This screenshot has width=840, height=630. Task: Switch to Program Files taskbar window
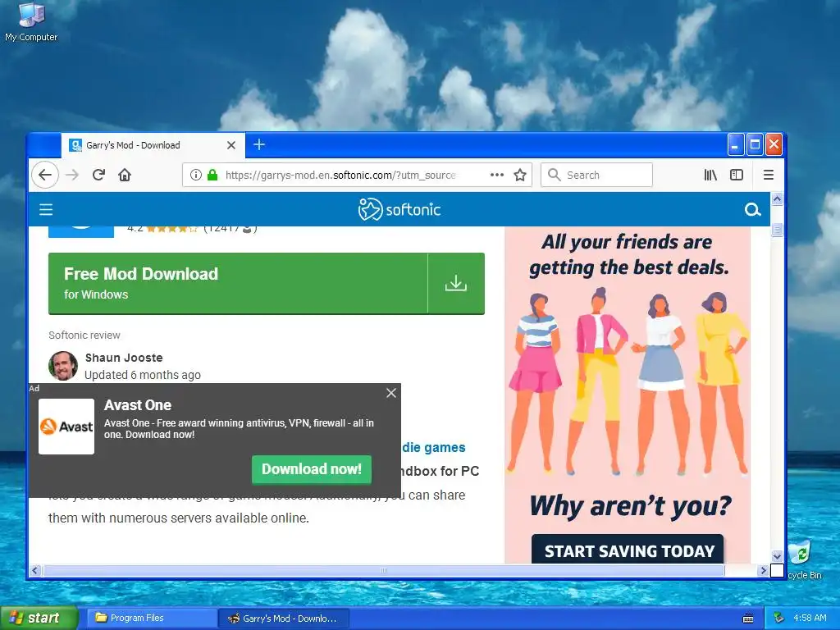click(152, 619)
